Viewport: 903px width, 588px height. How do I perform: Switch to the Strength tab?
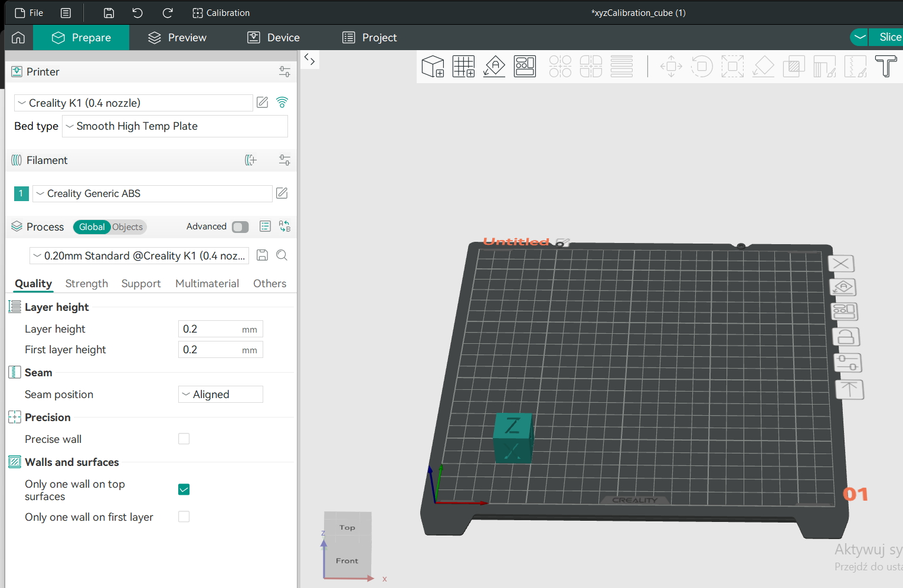click(x=87, y=284)
